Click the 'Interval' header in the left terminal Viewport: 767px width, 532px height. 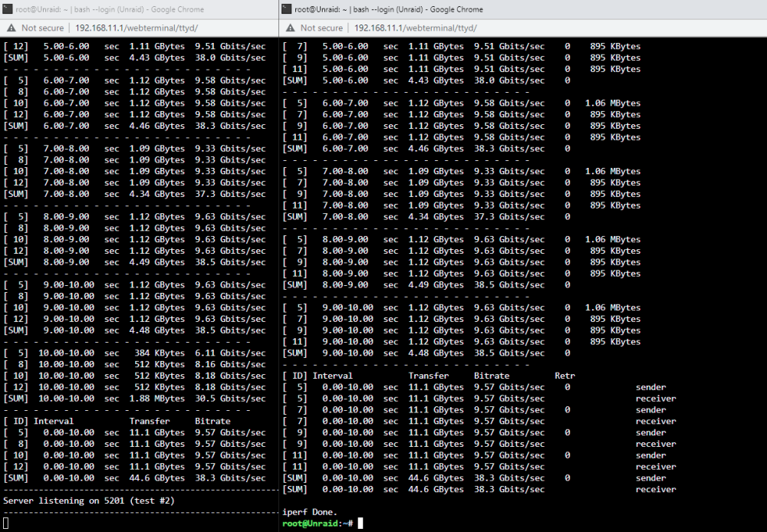click(x=54, y=421)
